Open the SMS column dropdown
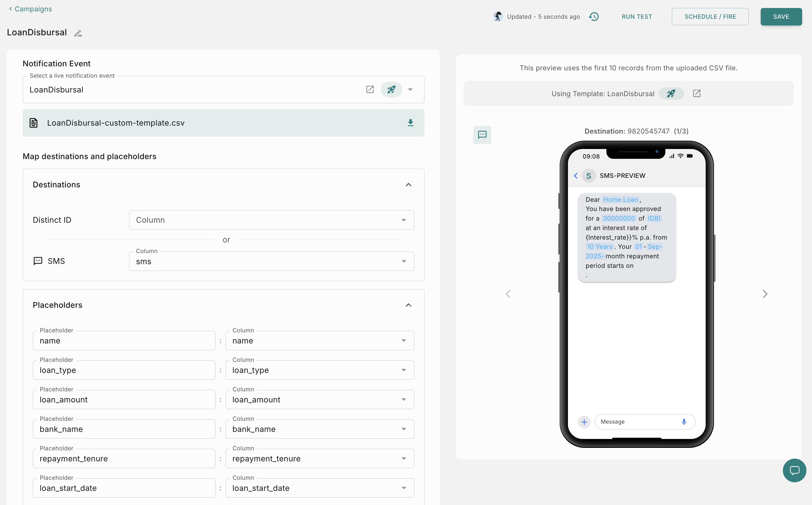Image resolution: width=812 pixels, height=505 pixels. 271,261
